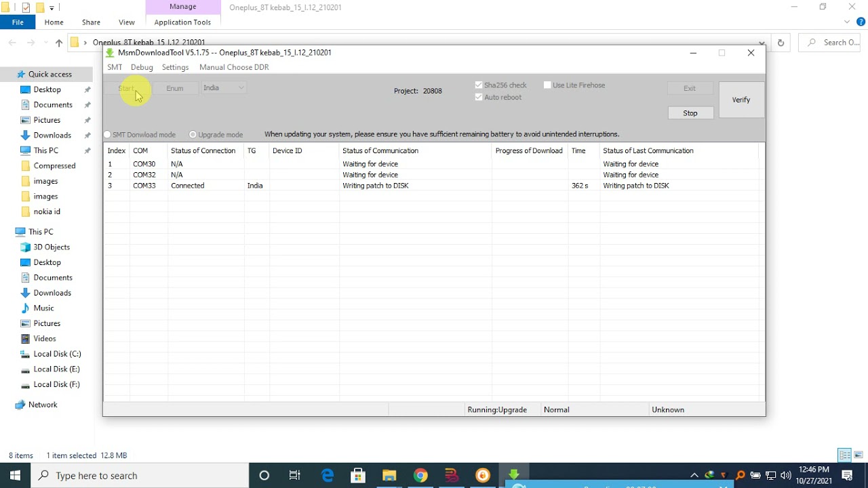Select 3D Objects under This PC

click(x=52, y=247)
